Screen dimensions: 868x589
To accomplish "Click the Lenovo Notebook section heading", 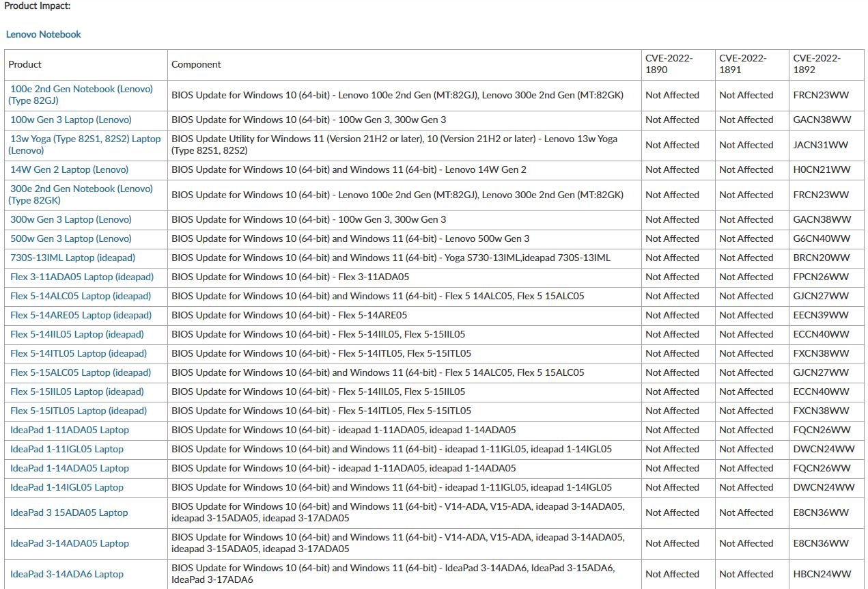I will point(43,34).
